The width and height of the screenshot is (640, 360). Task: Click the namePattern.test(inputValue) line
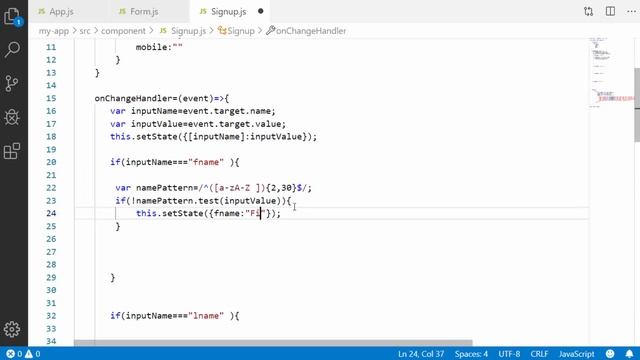click(203, 200)
